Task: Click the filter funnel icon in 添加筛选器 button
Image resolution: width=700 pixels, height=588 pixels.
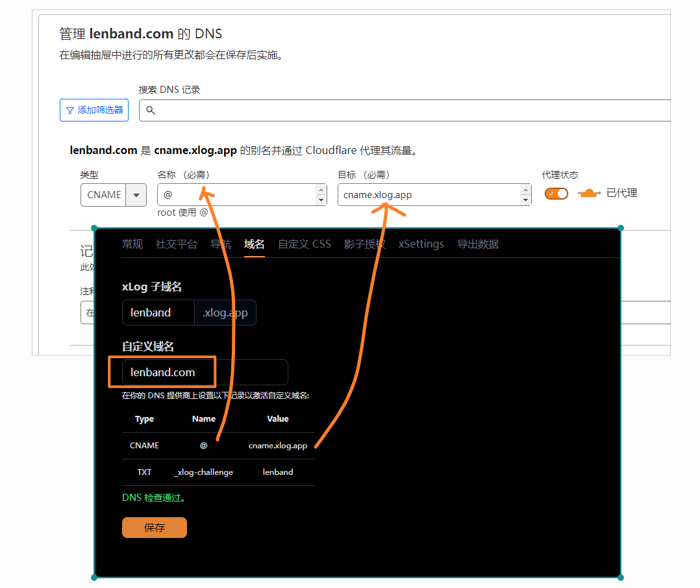Action: 70,110
